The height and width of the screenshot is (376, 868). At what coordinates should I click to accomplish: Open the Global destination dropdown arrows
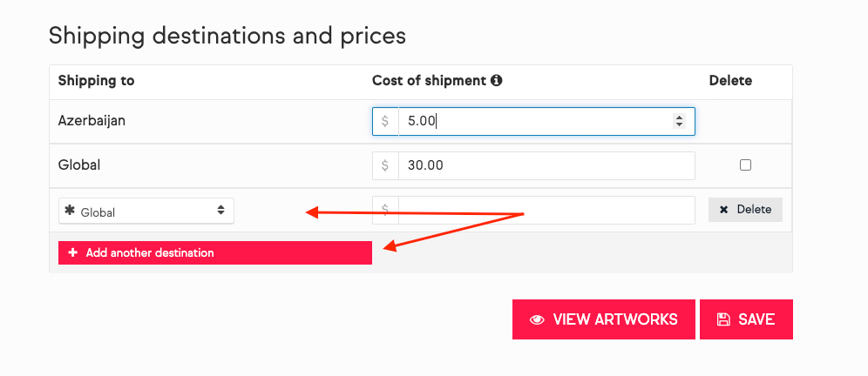(x=221, y=211)
